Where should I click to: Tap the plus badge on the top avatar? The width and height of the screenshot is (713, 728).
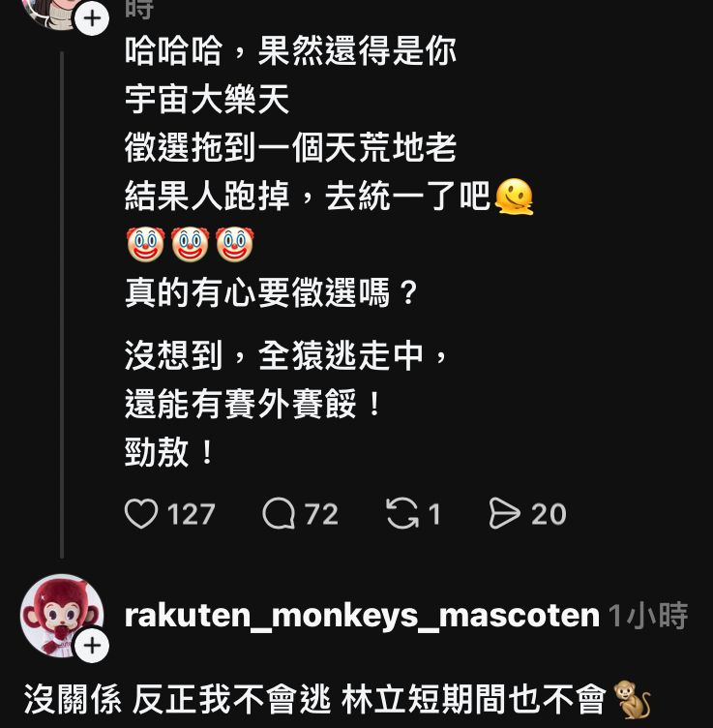[x=92, y=18]
